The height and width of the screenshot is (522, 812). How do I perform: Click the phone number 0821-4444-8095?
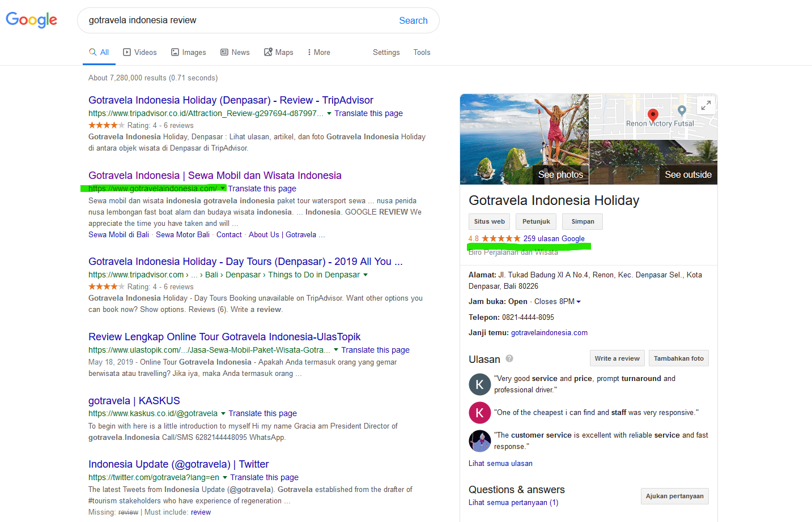pyautogui.click(x=528, y=317)
